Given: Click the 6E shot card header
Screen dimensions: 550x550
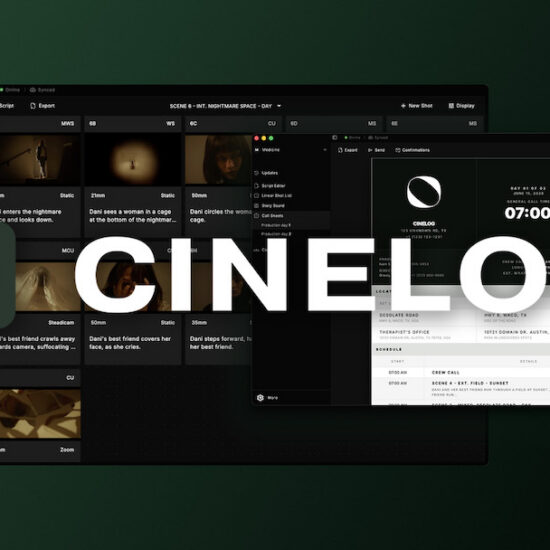Looking at the screenshot, I should pos(434,123).
